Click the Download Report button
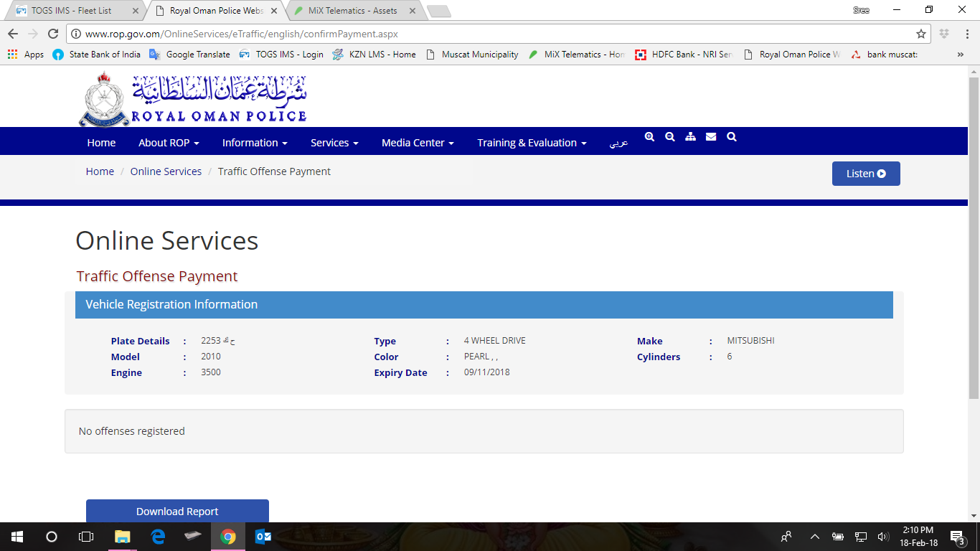 click(x=177, y=512)
